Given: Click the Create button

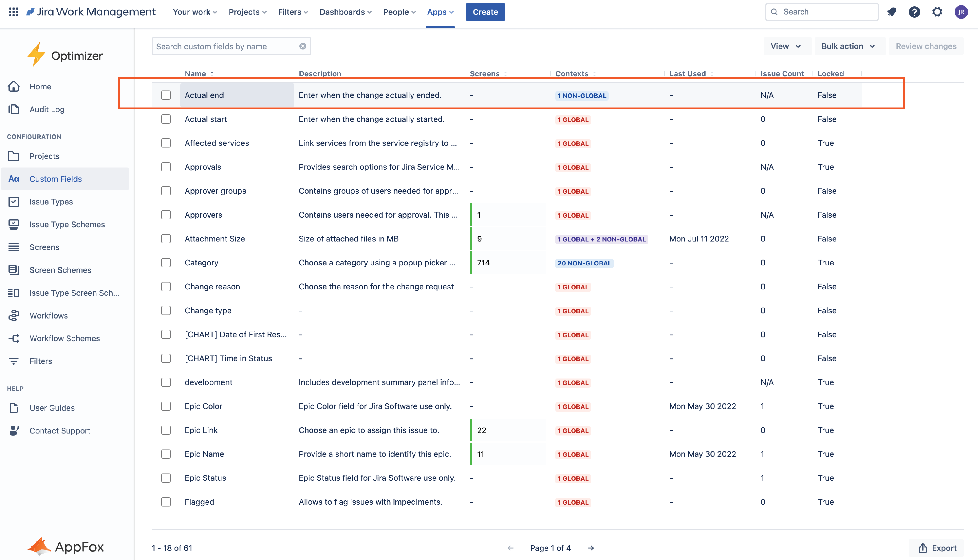Looking at the screenshot, I should point(485,12).
